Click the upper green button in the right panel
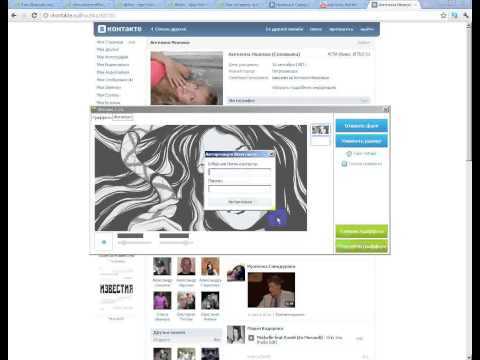 (x=362, y=231)
